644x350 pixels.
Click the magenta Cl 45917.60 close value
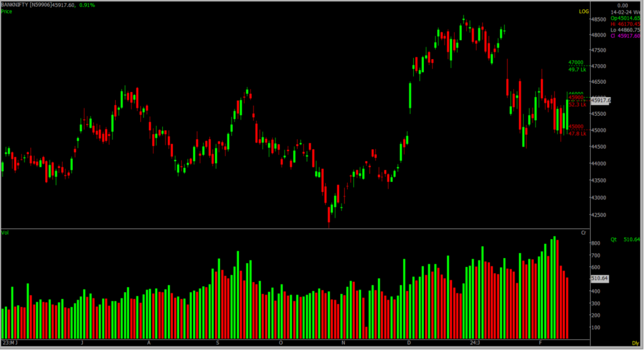click(626, 36)
